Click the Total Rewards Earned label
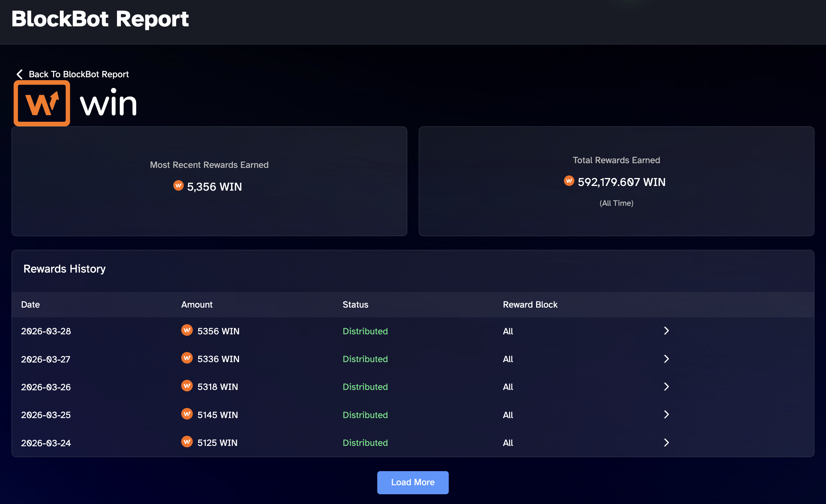Image resolution: width=826 pixels, height=504 pixels. point(617,160)
